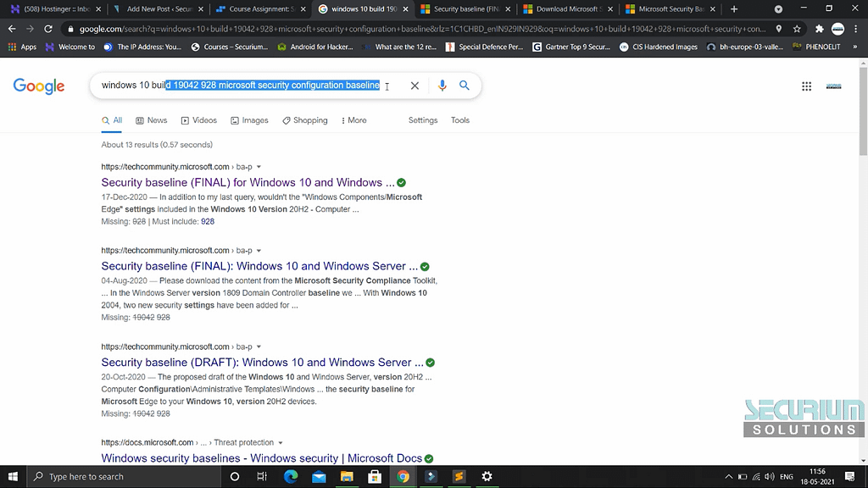The image size is (868, 488).
Task: Expand options for first techcommunity result
Action: click(259, 167)
